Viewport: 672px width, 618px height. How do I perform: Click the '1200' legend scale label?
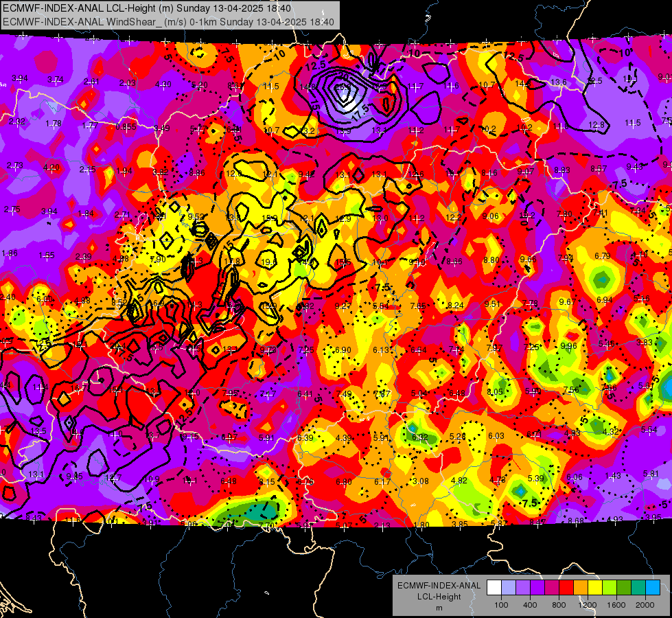click(x=587, y=605)
